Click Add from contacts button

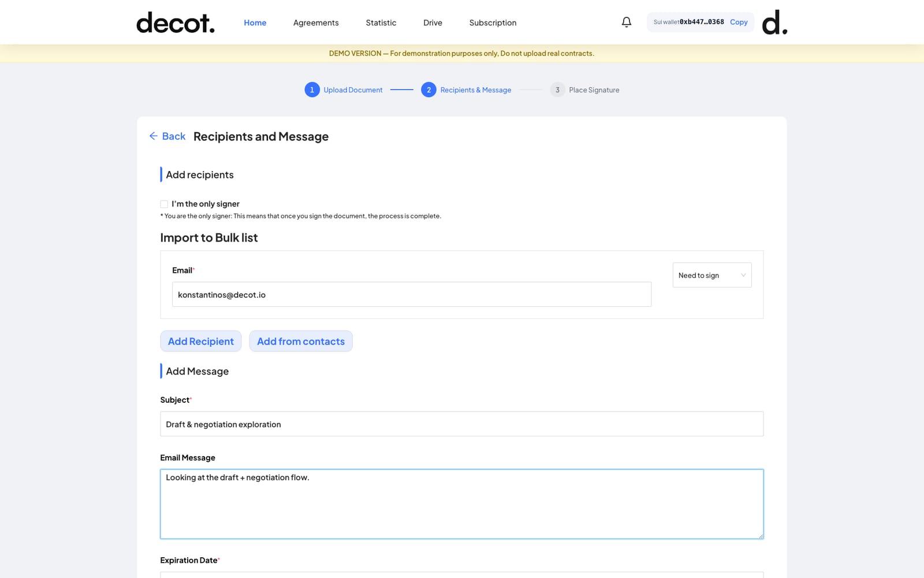pos(301,341)
